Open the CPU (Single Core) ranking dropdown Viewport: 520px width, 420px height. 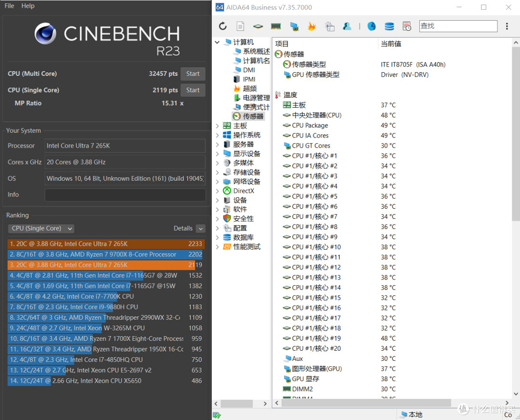pyautogui.click(x=41, y=229)
